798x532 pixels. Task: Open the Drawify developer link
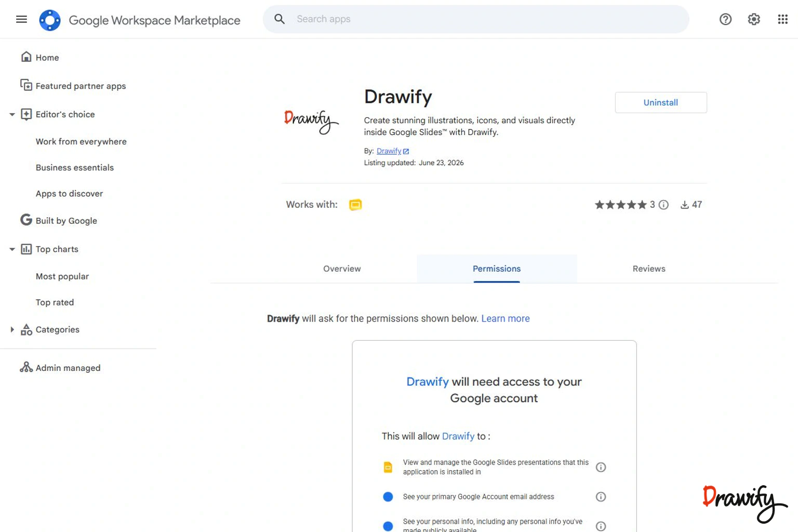coord(389,151)
